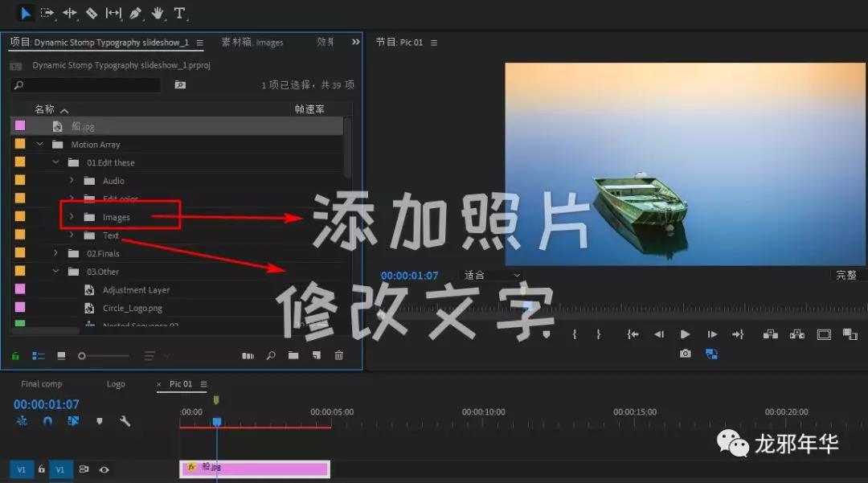Image resolution: width=868 pixels, height=483 pixels.
Task: Click the pink label swatch for 船.jpg
Action: (x=20, y=125)
